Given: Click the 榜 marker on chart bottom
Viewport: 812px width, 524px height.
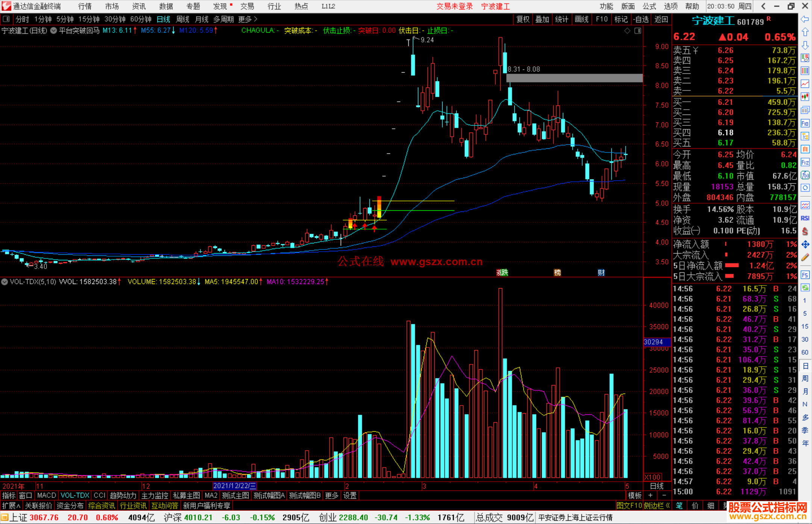Looking at the screenshot, I should (557, 273).
